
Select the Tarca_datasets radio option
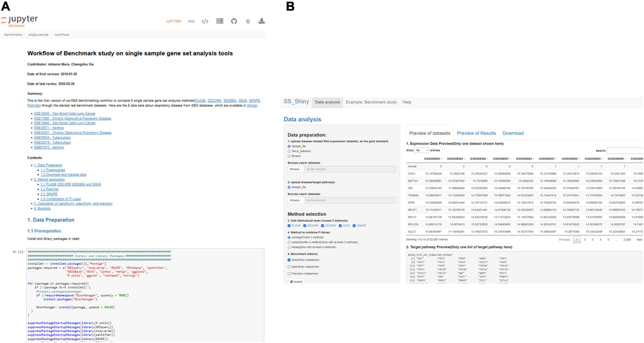[289, 151]
